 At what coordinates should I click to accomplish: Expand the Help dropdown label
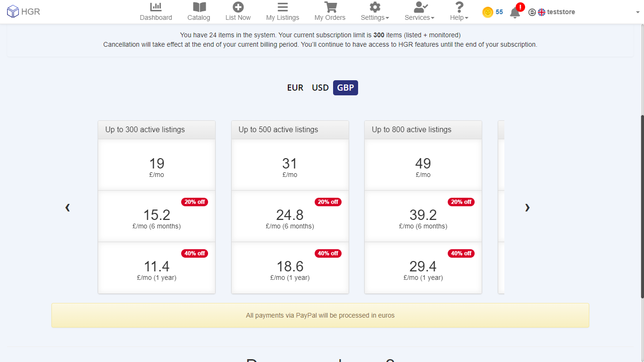pyautogui.click(x=459, y=17)
